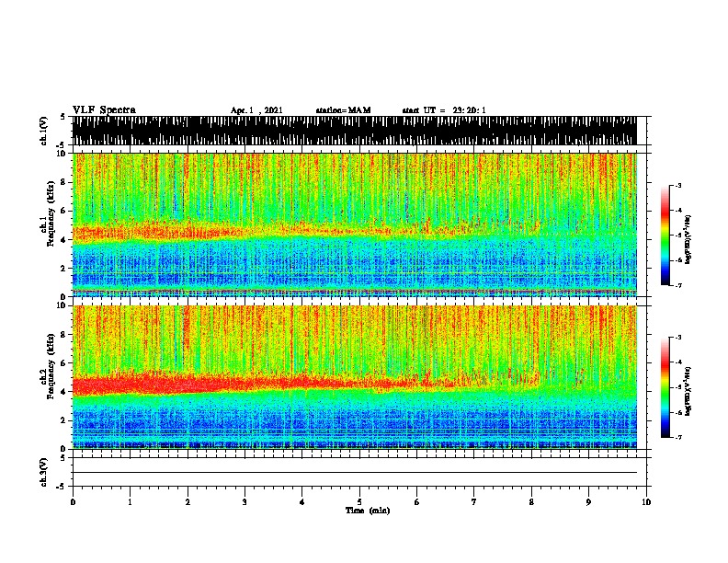Click the "-3" label on ch.1 colorbar
Screen dimensions: 728x563
(677, 185)
